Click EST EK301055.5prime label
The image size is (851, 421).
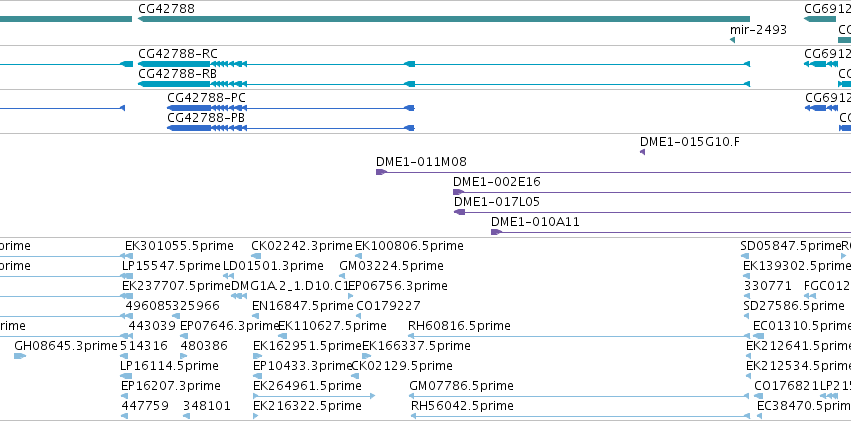[179, 246]
